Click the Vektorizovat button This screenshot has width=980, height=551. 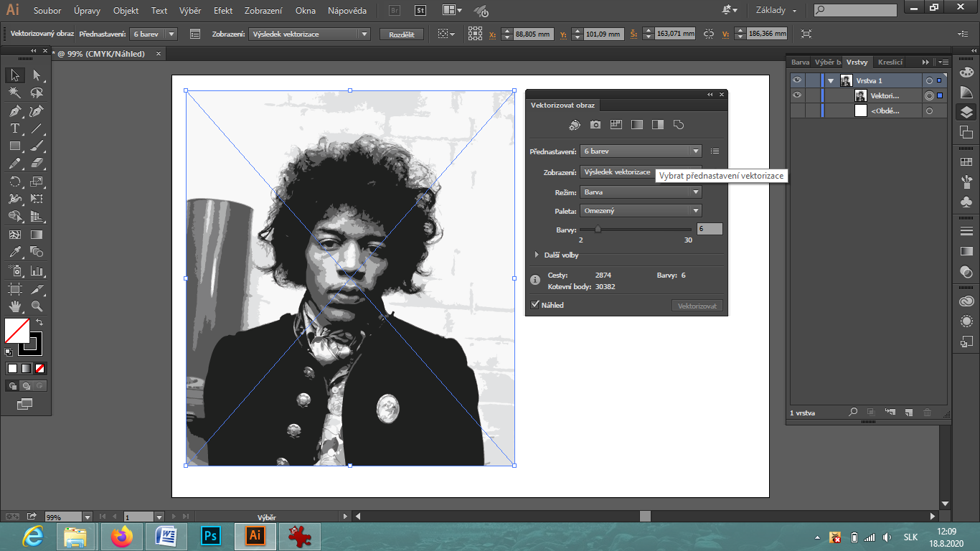[697, 306]
